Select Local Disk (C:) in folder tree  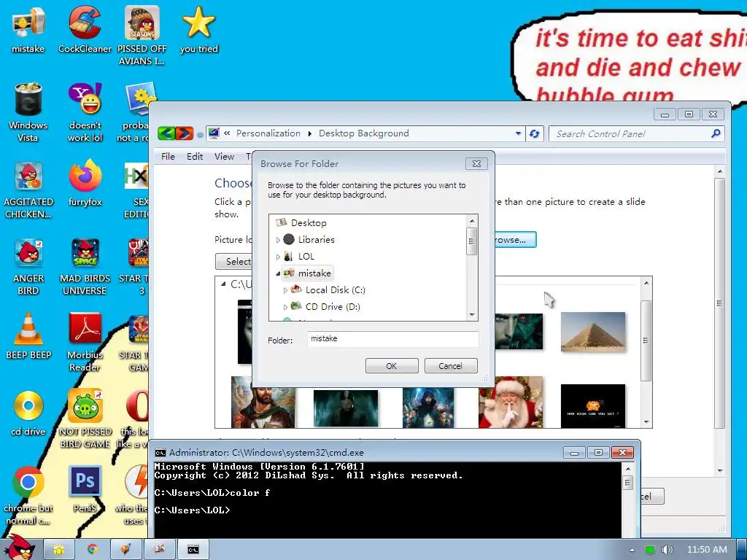tap(336, 290)
